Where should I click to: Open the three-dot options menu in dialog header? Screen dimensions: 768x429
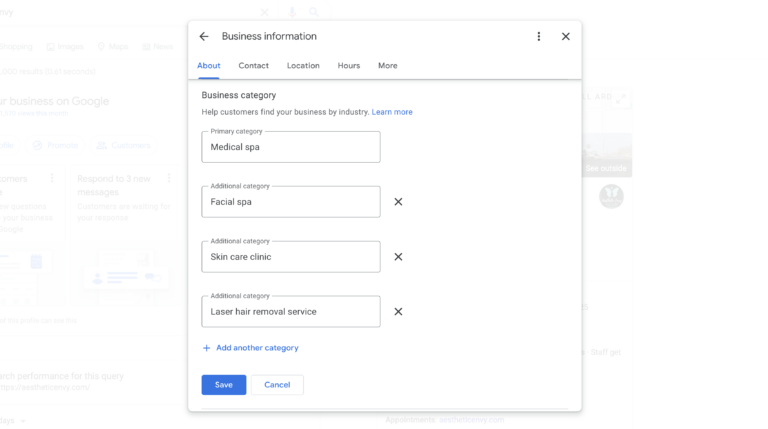539,36
